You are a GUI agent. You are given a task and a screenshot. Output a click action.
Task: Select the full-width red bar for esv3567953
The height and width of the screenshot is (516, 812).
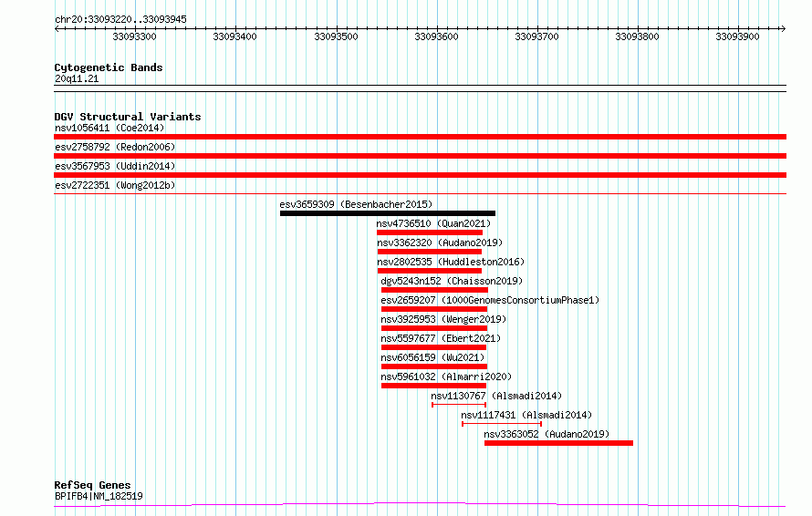click(420, 175)
